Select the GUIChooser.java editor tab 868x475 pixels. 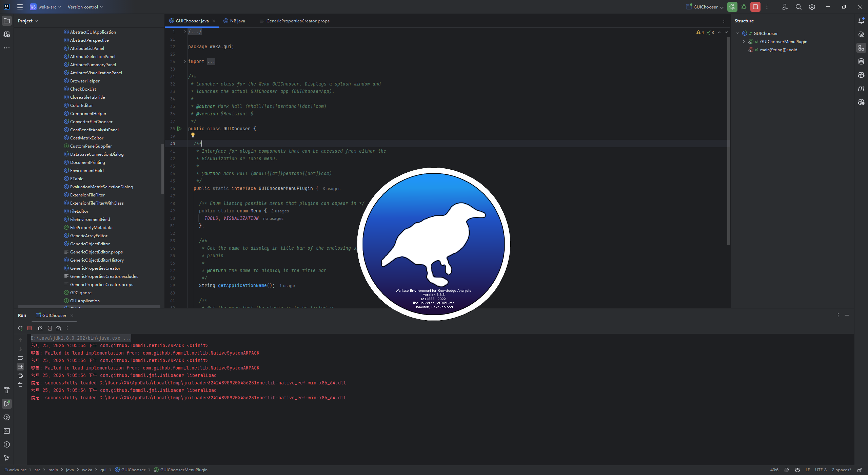coord(192,21)
